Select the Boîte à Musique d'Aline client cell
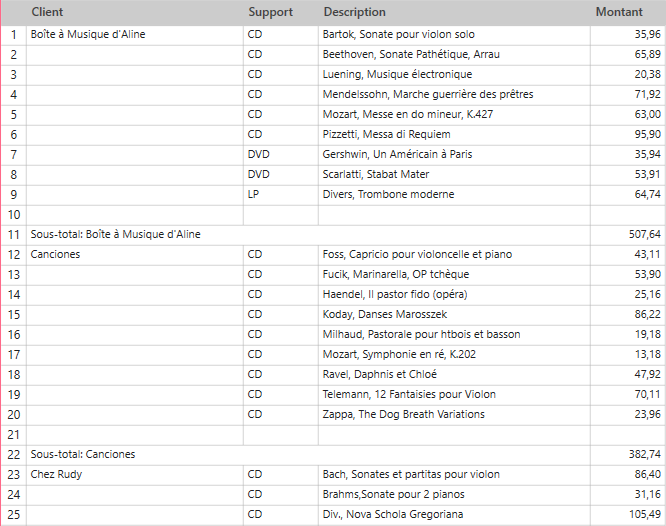The image size is (666, 526). 88,34
